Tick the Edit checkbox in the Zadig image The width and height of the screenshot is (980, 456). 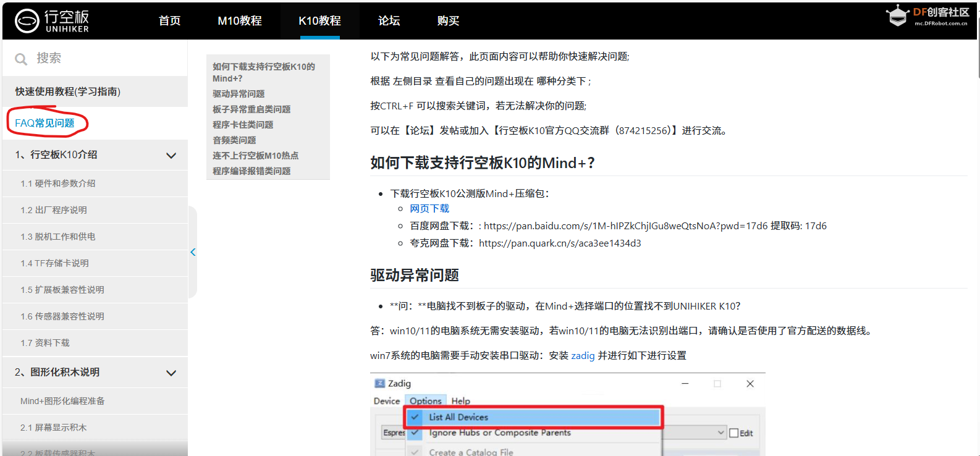[x=734, y=433]
